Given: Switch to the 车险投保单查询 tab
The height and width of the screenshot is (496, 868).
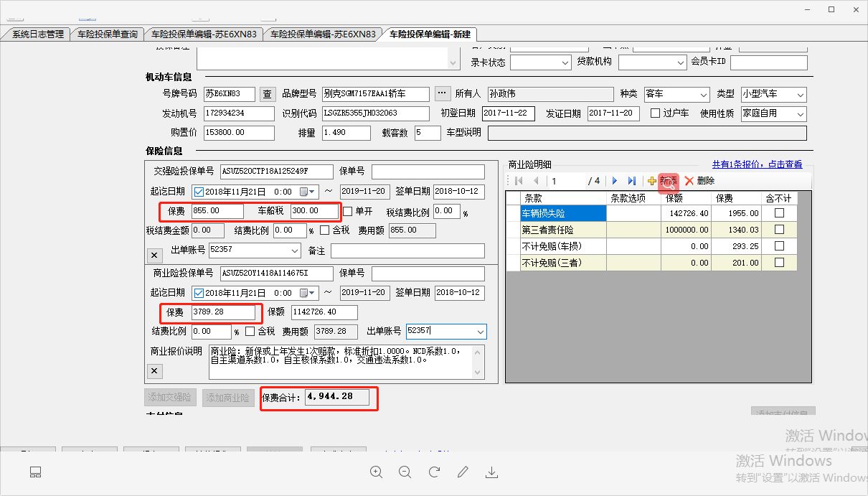Looking at the screenshot, I should point(107,34).
